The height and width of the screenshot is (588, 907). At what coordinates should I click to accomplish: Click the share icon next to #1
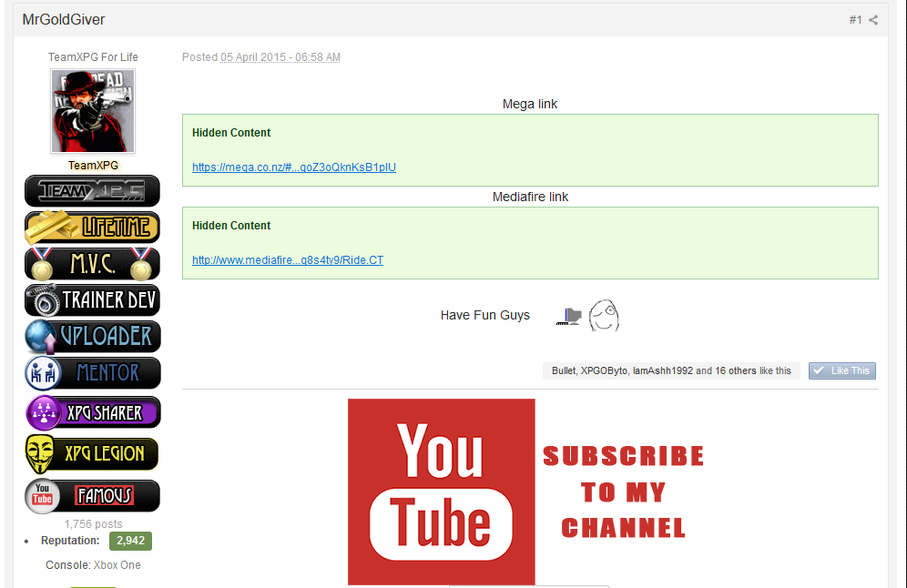click(x=873, y=20)
